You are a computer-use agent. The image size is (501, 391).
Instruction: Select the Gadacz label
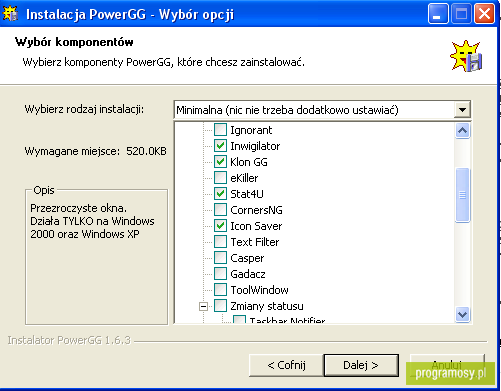point(248,274)
